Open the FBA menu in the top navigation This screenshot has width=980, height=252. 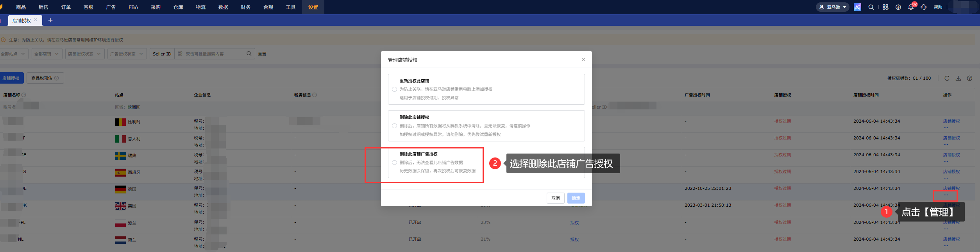(133, 7)
